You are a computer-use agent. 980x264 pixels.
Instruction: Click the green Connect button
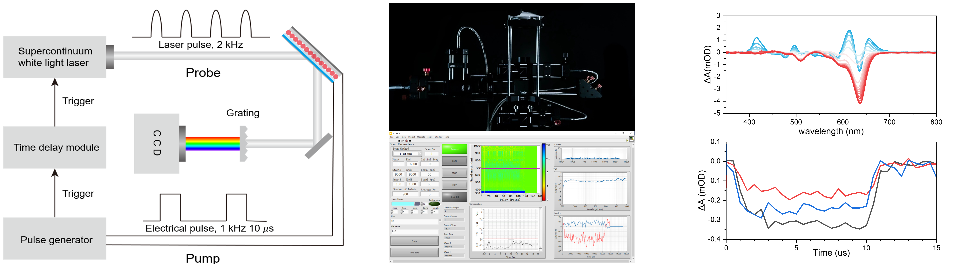455,149
